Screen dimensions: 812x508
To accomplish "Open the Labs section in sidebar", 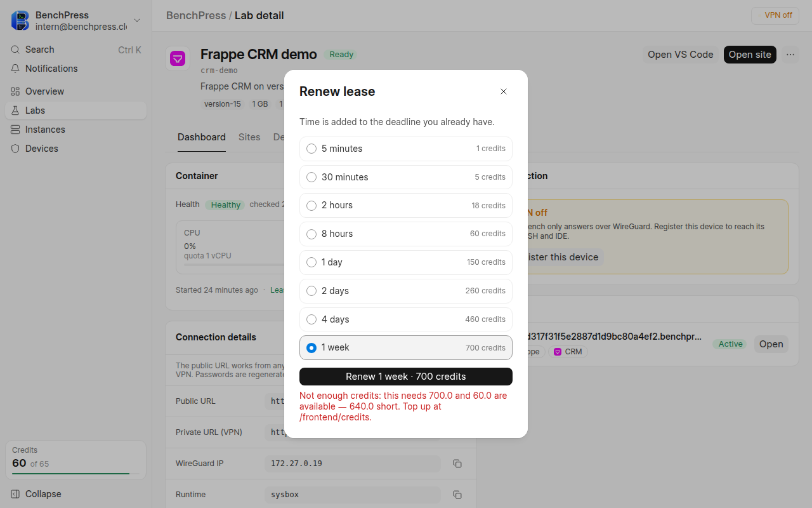I will (x=75, y=110).
